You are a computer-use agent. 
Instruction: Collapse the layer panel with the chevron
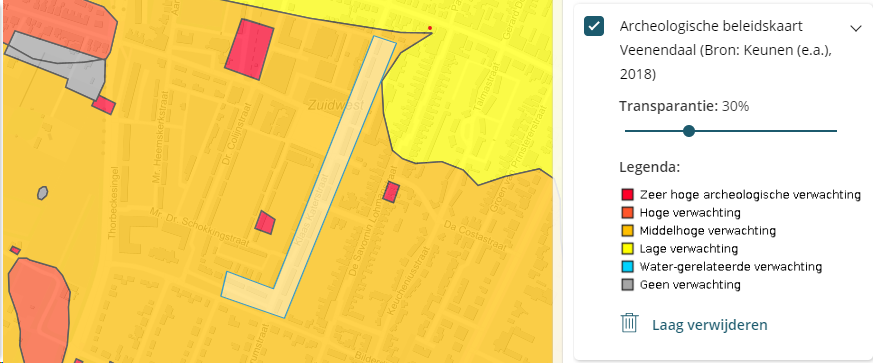point(856,28)
